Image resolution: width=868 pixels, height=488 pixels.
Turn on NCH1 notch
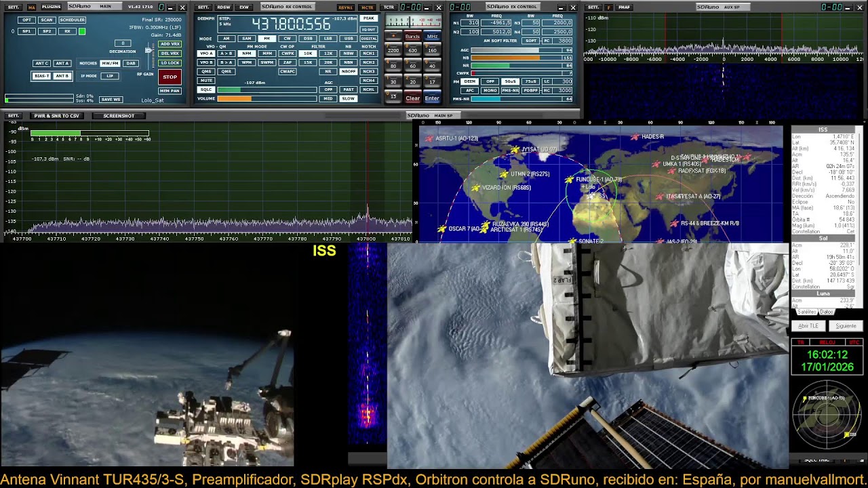(x=368, y=54)
